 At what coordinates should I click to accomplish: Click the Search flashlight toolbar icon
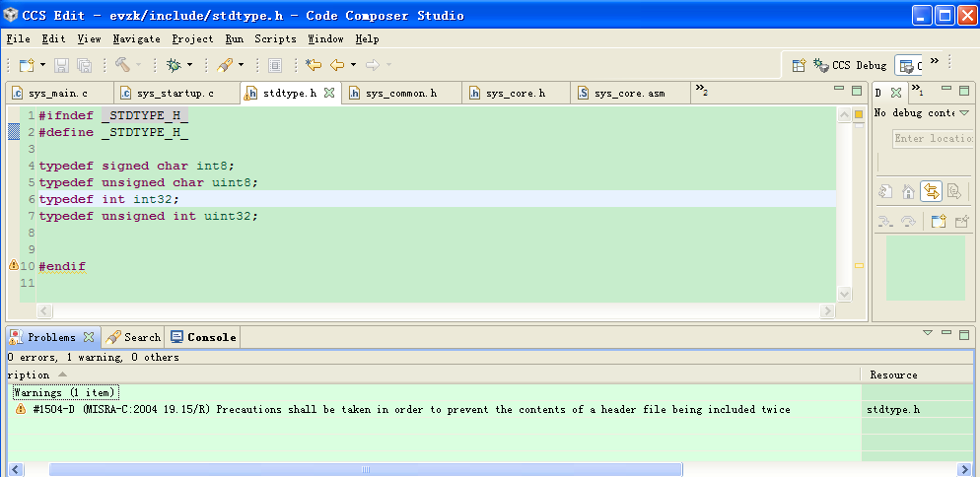point(225,64)
